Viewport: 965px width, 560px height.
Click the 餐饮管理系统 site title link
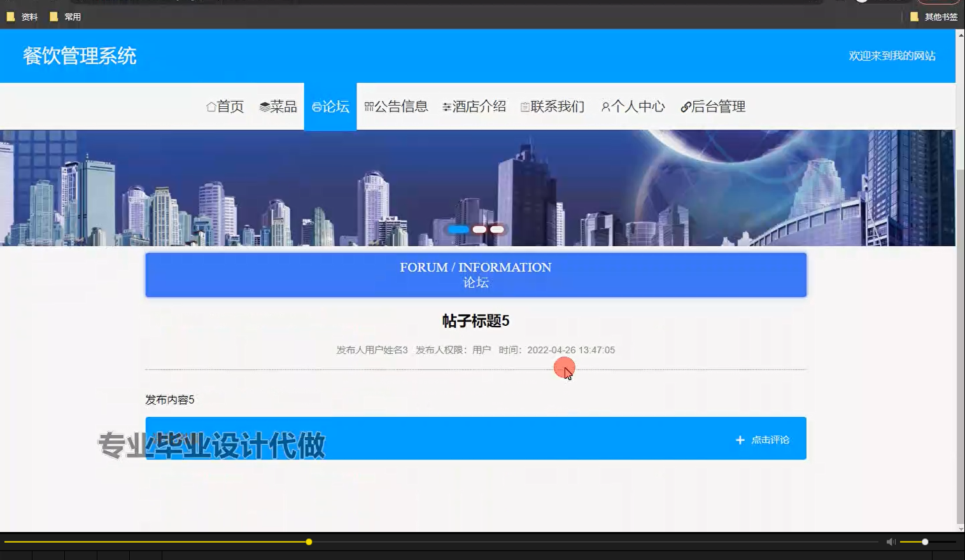coord(79,56)
